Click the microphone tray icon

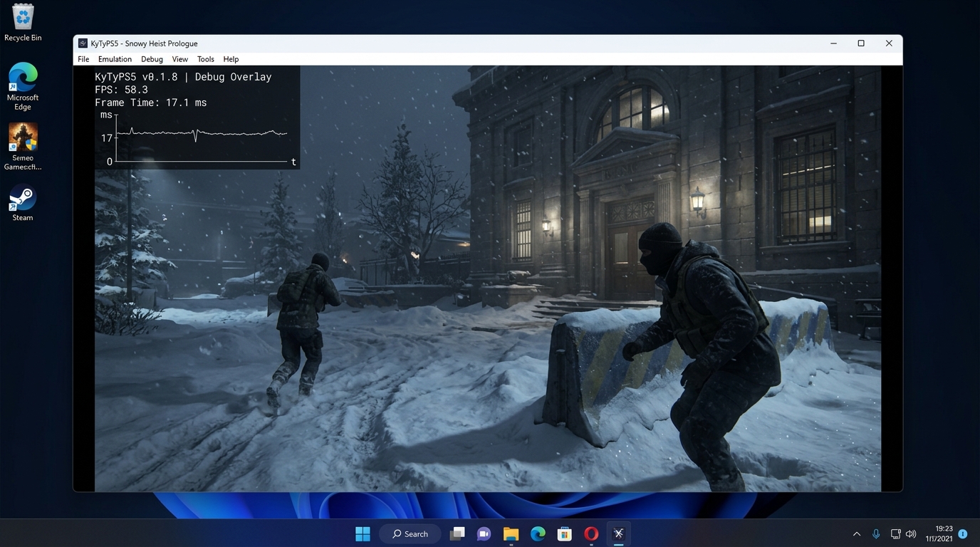pos(876,533)
